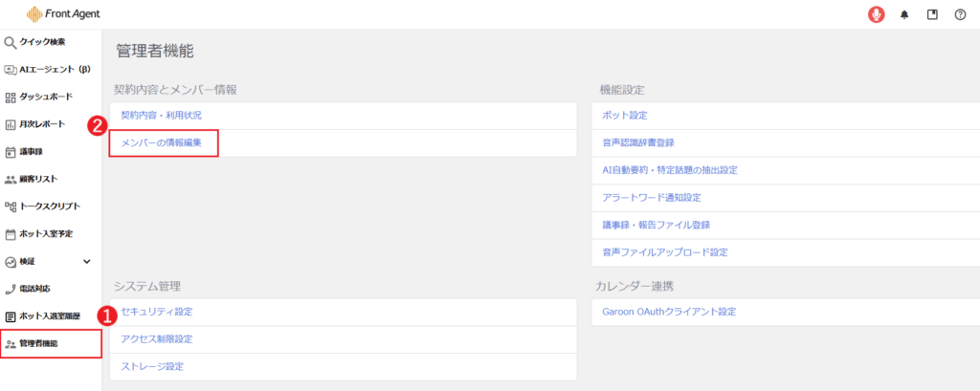
Task: Open the notifications bell icon
Action: pos(904,14)
